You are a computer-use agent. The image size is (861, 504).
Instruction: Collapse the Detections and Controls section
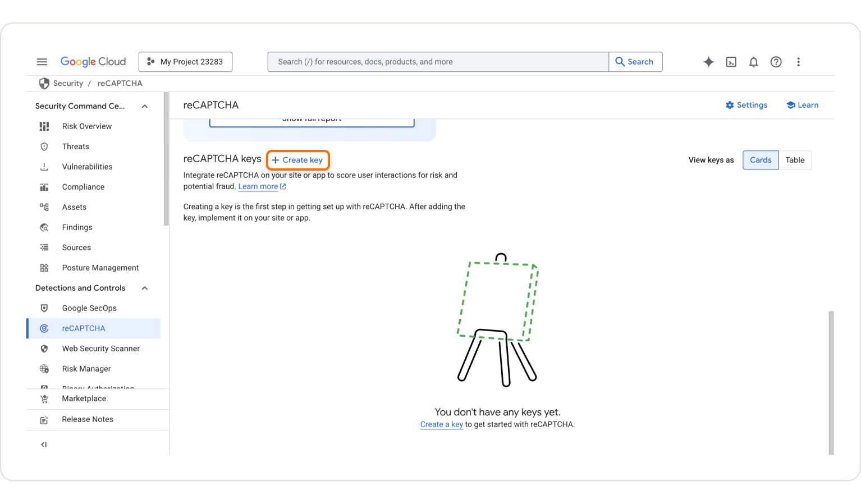point(145,288)
